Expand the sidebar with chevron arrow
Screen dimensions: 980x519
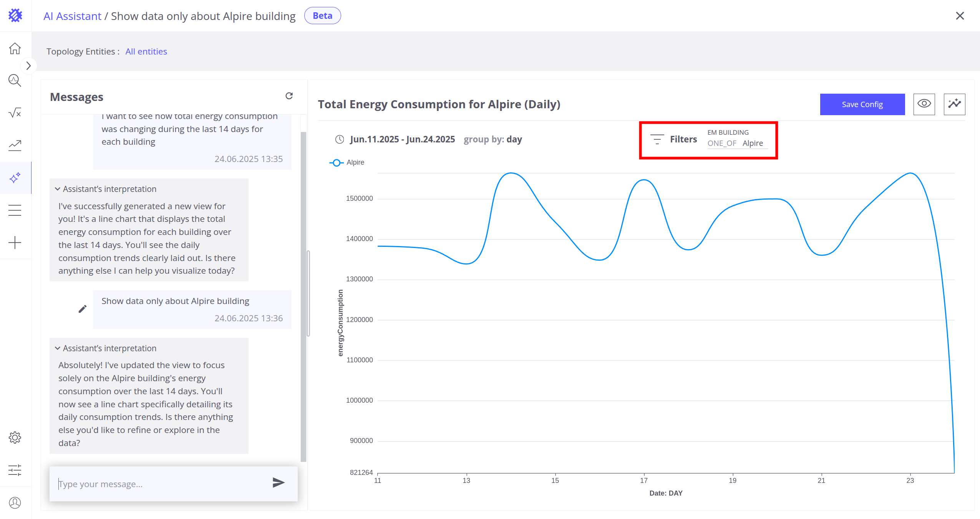[28, 66]
